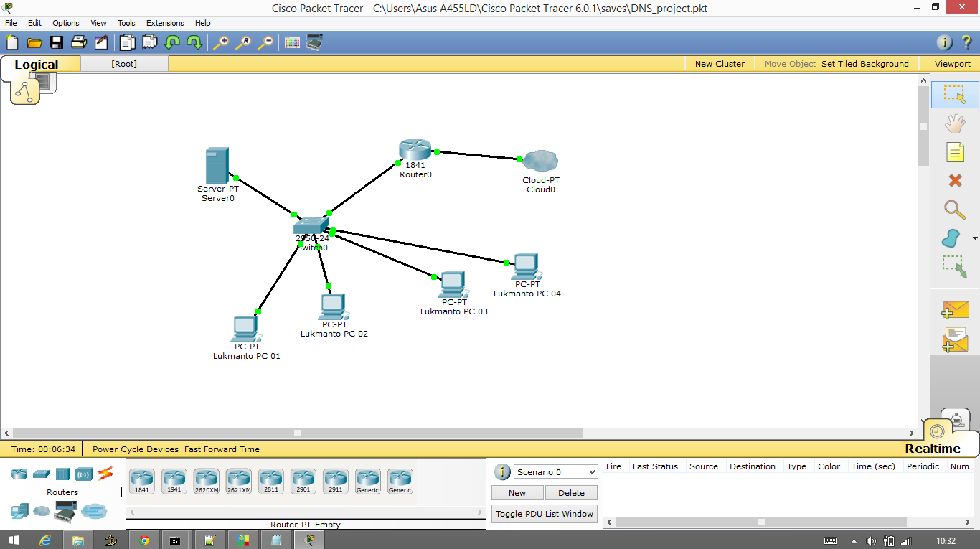Pick the Place Note tool

[x=955, y=152]
